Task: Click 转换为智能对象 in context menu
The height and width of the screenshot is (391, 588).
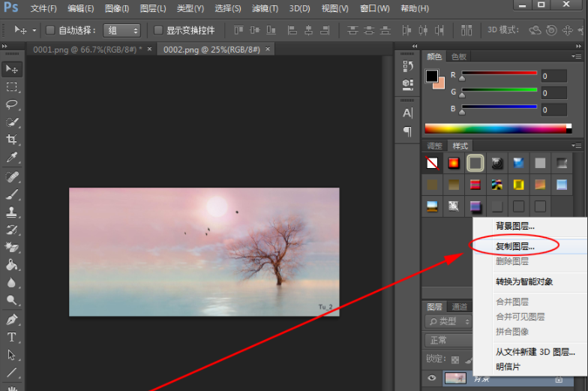Action: pyautogui.click(x=523, y=282)
